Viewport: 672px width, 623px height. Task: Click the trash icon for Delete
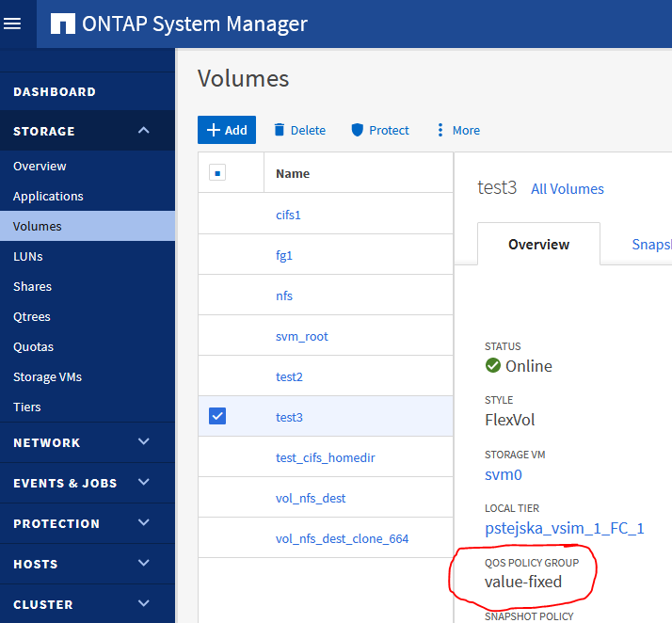click(x=279, y=130)
